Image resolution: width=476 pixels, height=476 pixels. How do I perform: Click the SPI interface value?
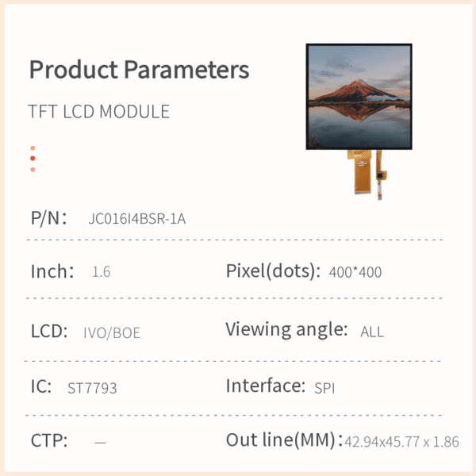click(x=325, y=389)
